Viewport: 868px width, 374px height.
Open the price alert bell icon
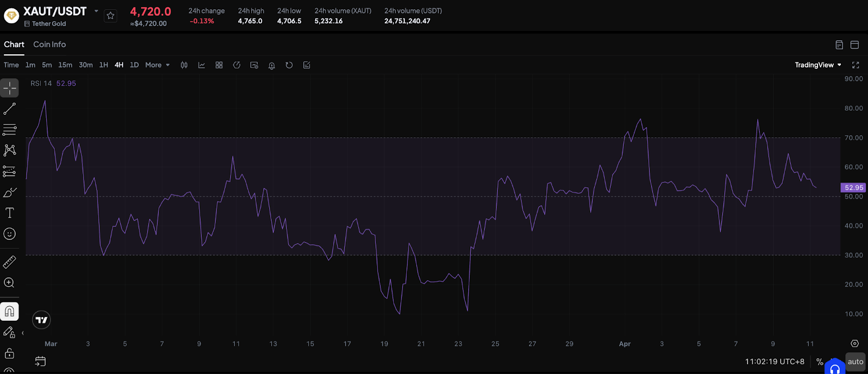(272, 65)
